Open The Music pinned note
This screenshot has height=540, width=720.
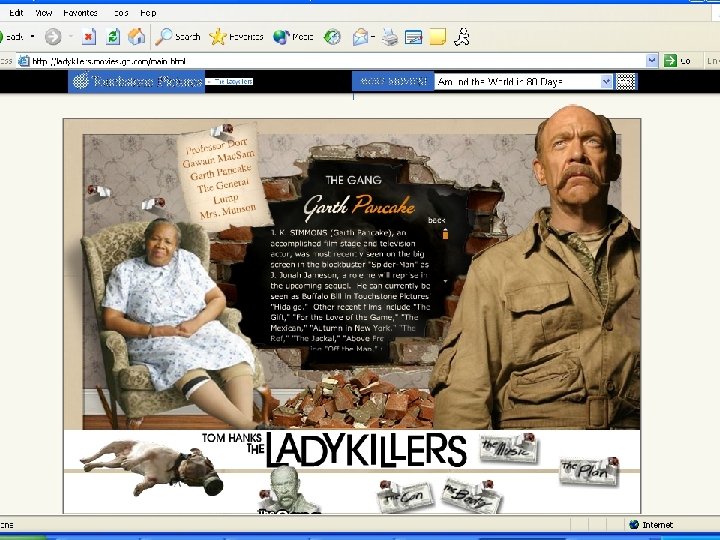tap(509, 447)
